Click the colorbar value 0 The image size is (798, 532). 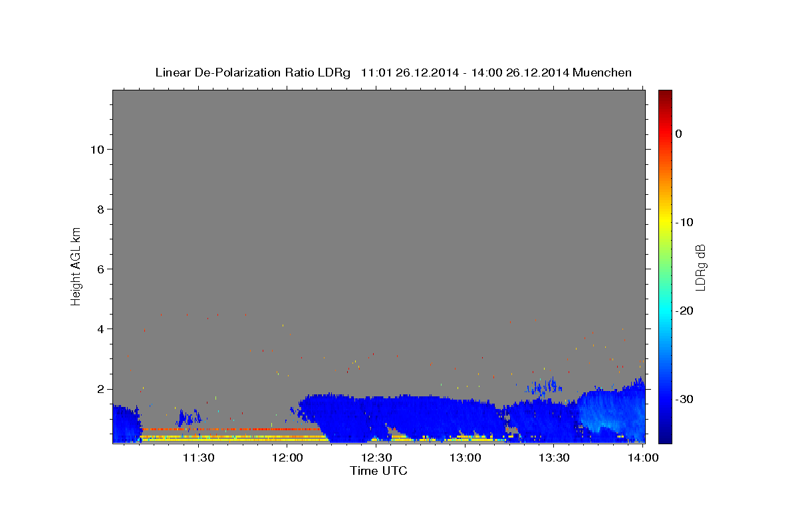pyautogui.click(x=678, y=134)
